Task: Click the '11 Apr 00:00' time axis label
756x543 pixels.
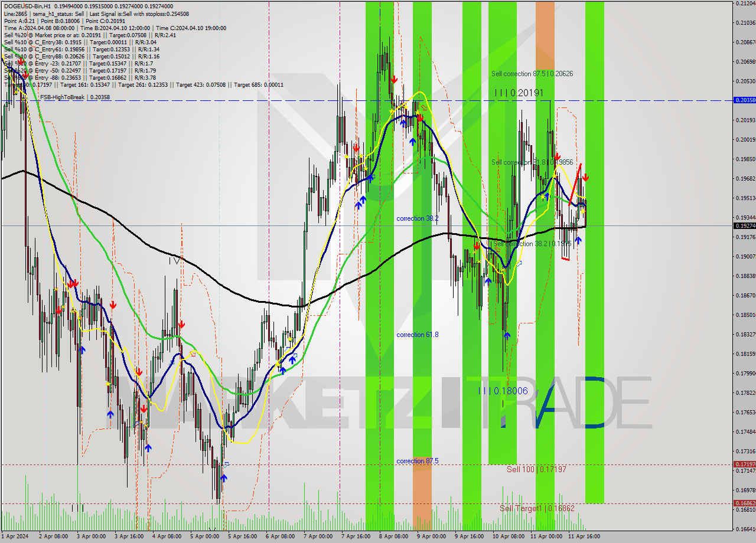Action: click(546, 537)
